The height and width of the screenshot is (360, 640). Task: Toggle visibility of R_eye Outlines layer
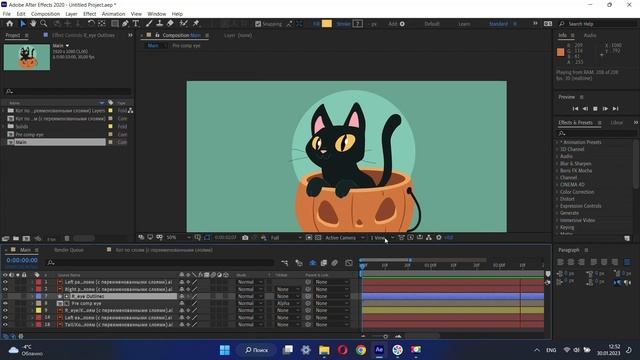pyautogui.click(x=5, y=296)
